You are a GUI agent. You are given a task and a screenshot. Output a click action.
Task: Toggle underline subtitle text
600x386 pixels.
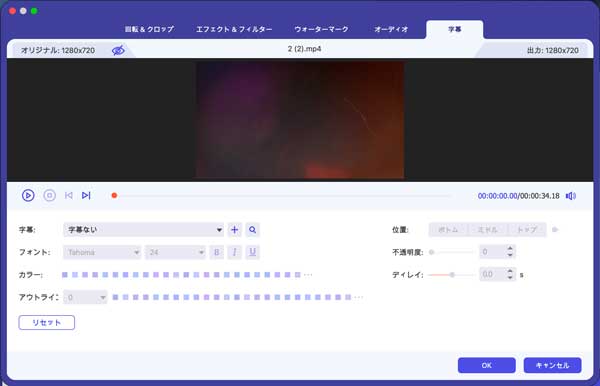pyautogui.click(x=253, y=252)
